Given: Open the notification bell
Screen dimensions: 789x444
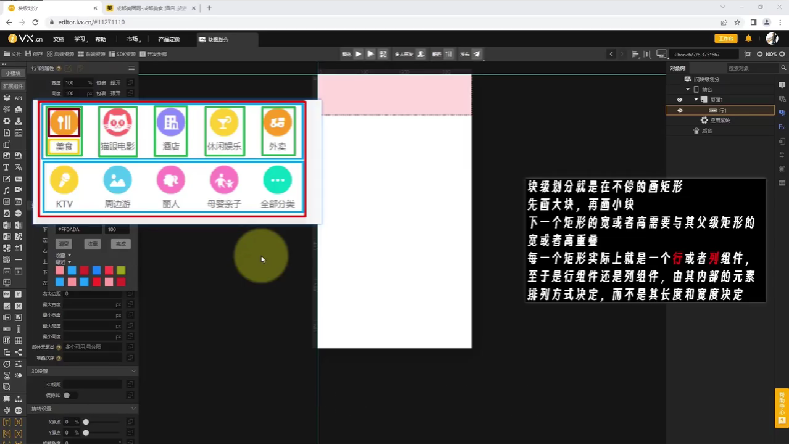Looking at the screenshot, I should coord(749,39).
